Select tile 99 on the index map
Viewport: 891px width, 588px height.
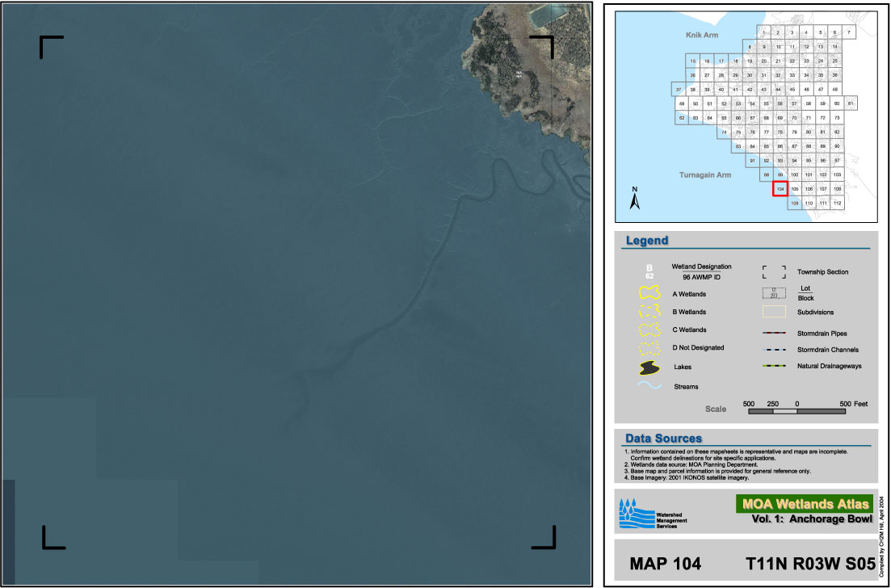tap(780, 174)
